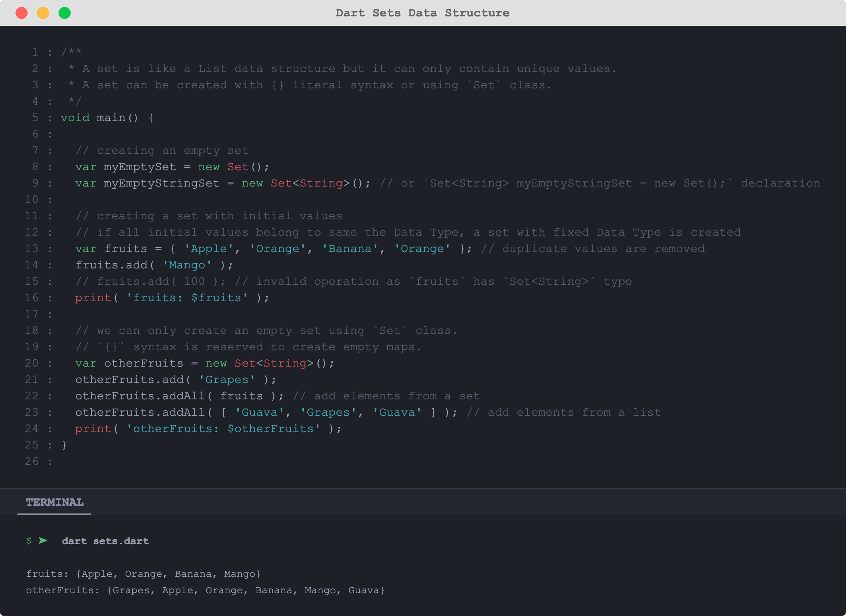Click the 'Grapes' string on line 21
Viewport: 846px width, 616px height.
(227, 380)
